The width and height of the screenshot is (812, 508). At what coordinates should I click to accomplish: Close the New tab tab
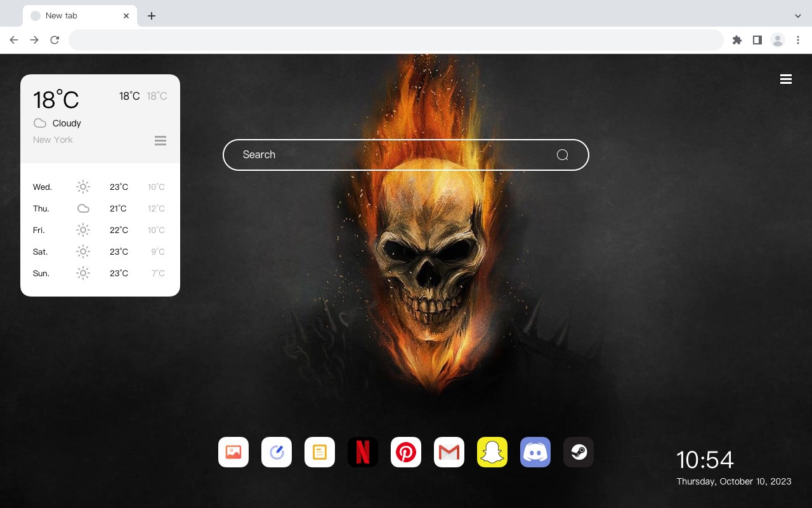tap(126, 16)
